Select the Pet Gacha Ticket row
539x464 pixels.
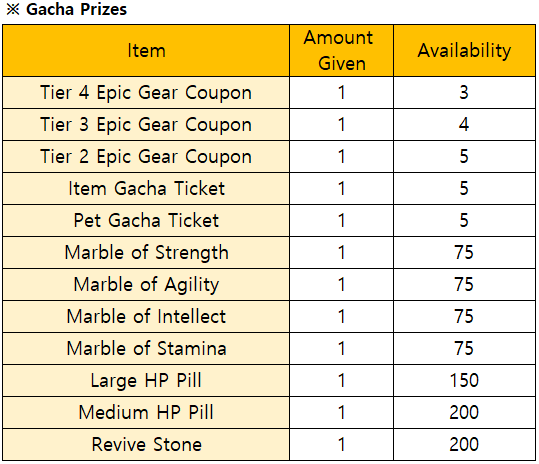269,220
